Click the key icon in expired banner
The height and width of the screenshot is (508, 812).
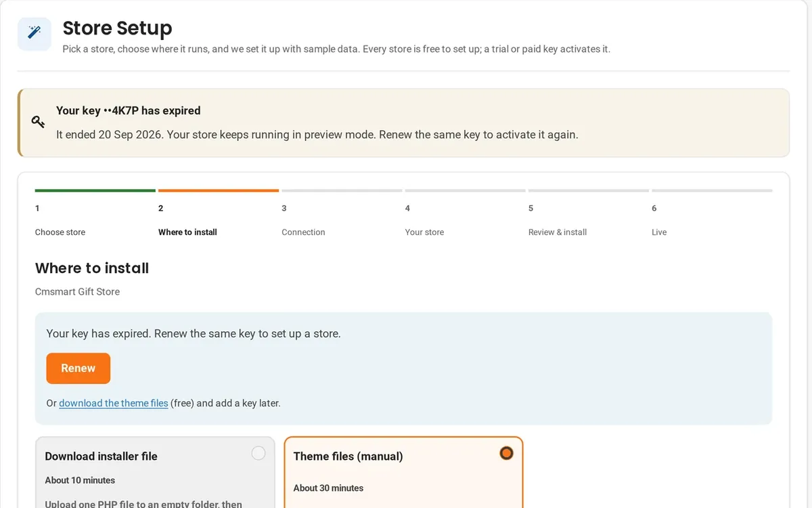(38, 122)
